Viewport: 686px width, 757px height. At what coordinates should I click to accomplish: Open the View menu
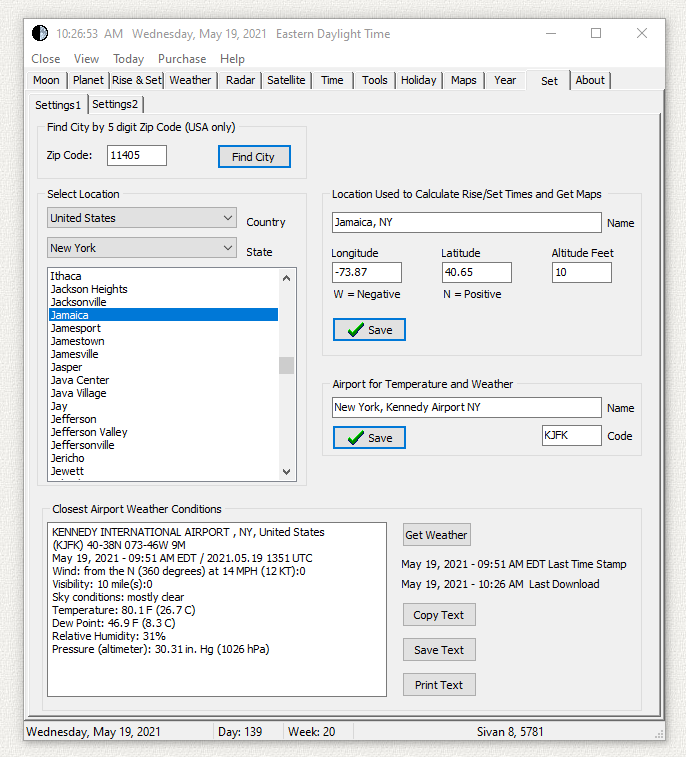(x=86, y=59)
